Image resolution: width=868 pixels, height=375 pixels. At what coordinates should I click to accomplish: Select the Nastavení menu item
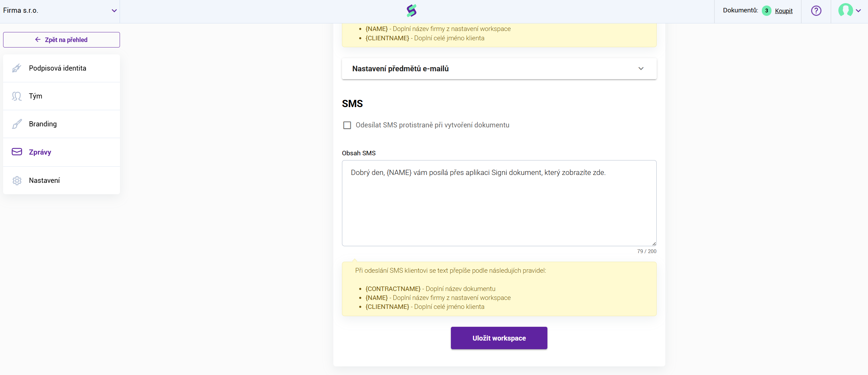pos(61,180)
